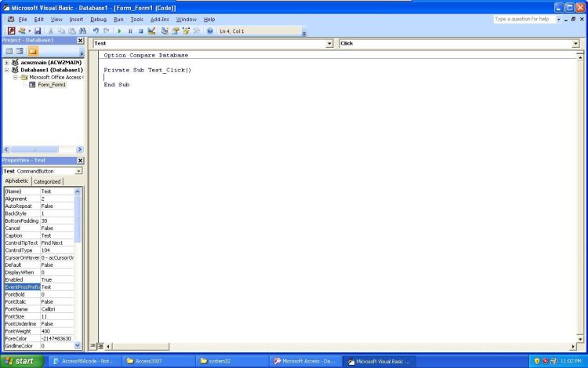
Task: Open the Add-Ins menu
Action: pyautogui.click(x=160, y=19)
